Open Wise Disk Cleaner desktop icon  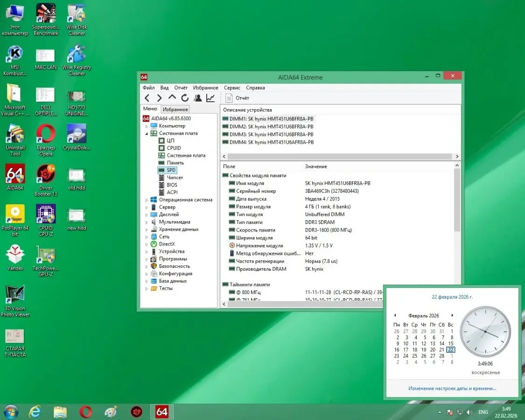(x=77, y=20)
